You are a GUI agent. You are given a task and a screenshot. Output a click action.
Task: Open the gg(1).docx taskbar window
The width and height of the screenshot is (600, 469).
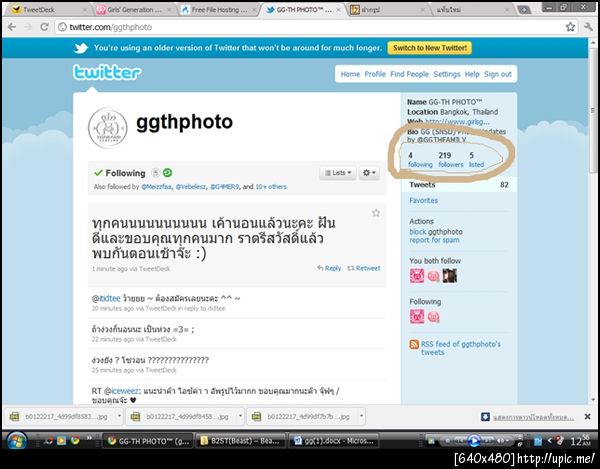pyautogui.click(x=334, y=441)
